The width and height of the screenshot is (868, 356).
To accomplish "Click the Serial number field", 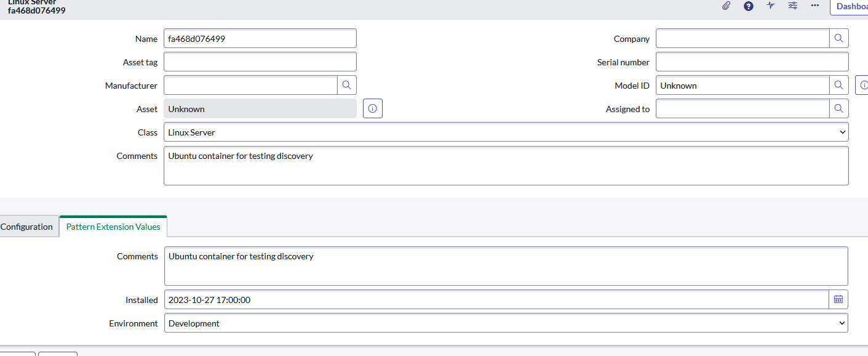I will [x=752, y=62].
